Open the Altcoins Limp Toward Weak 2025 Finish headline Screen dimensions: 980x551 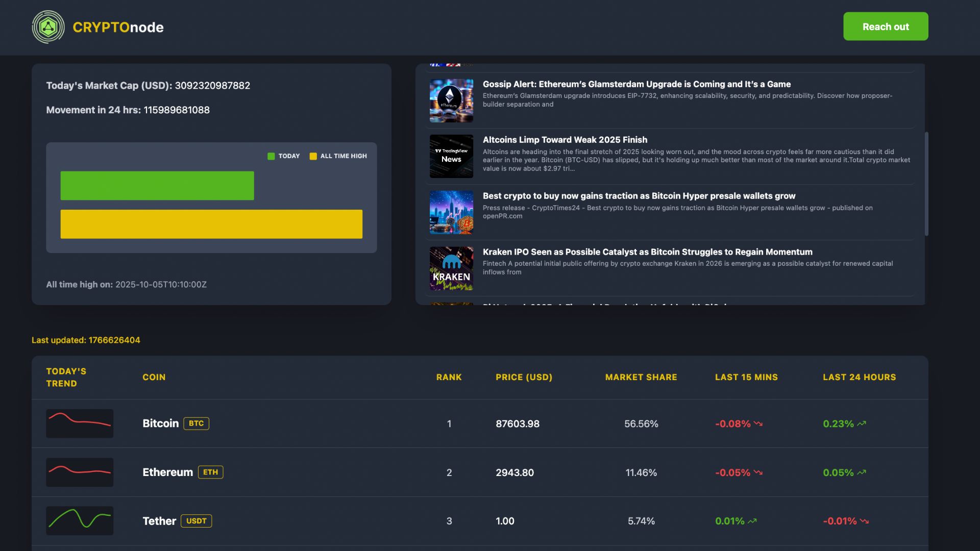pyautogui.click(x=565, y=139)
